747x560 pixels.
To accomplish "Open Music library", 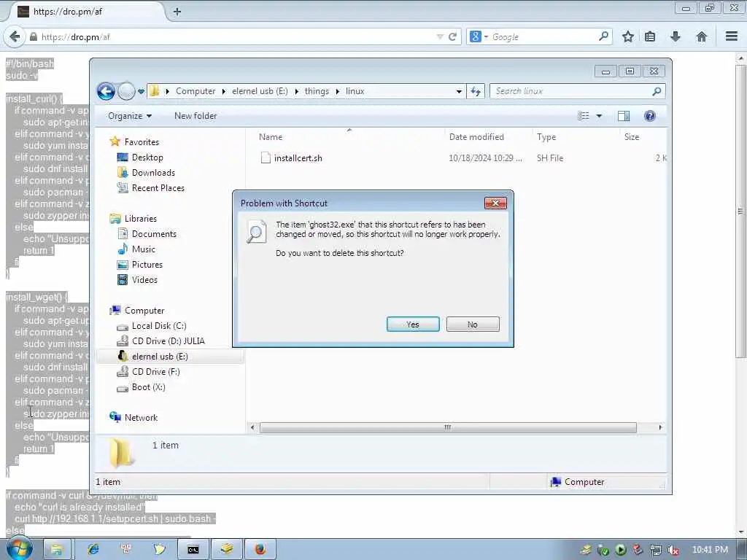I will pyautogui.click(x=144, y=249).
